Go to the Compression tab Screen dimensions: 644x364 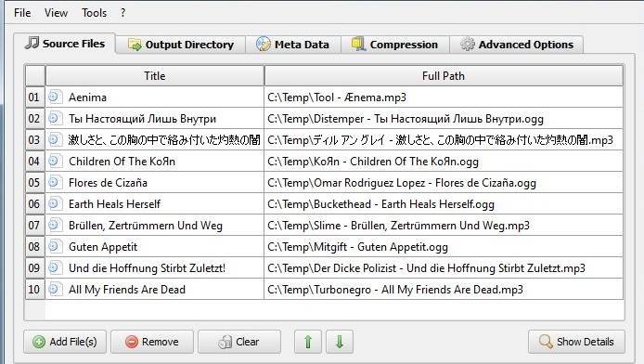(x=394, y=45)
